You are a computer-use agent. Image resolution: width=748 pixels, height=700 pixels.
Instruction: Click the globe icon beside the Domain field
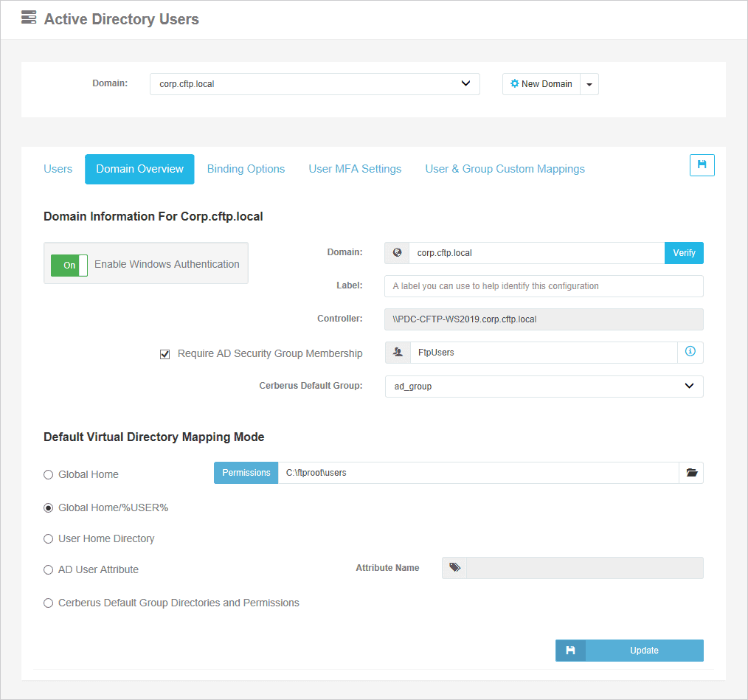click(396, 252)
